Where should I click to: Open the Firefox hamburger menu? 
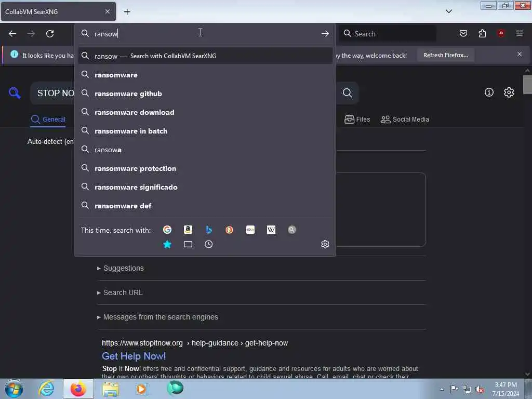(520, 33)
